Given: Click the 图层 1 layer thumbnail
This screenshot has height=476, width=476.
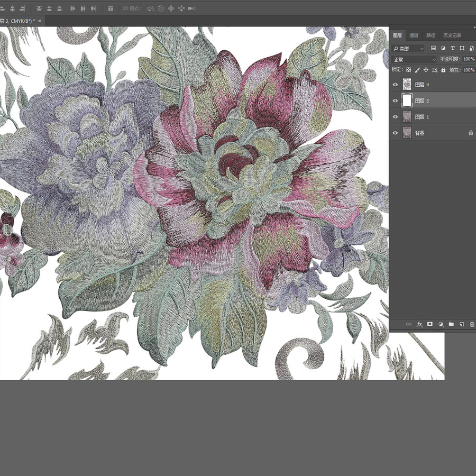Looking at the screenshot, I should click(407, 116).
